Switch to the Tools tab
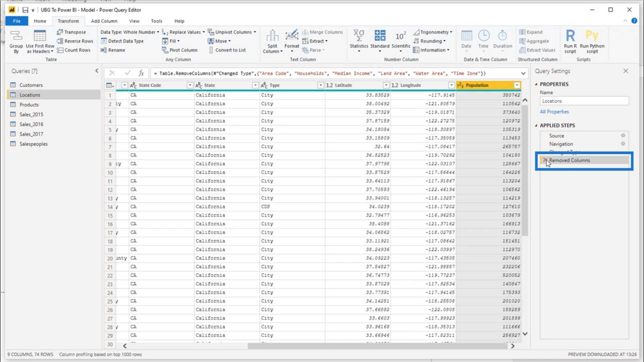This screenshot has height=362, width=644. click(157, 21)
